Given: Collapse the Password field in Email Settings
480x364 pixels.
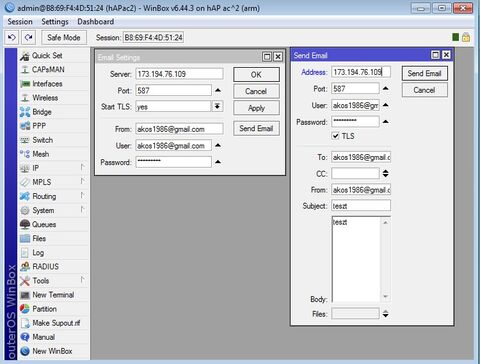Looking at the screenshot, I should [x=218, y=162].
